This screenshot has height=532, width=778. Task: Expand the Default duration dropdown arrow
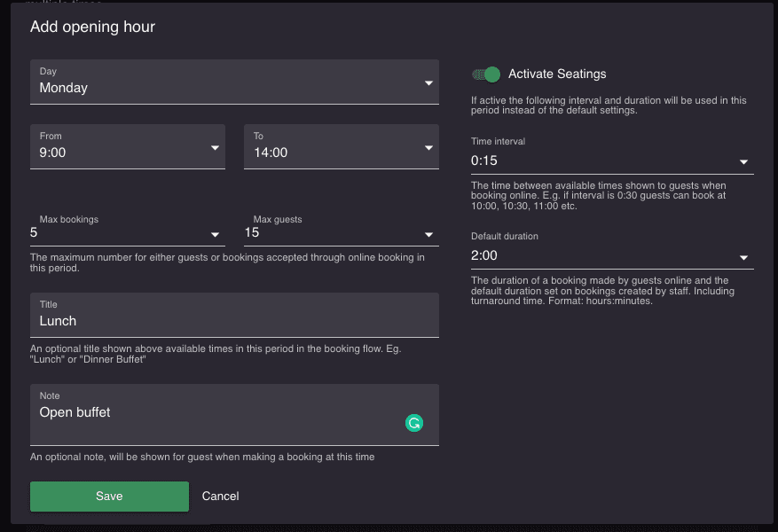tap(743, 257)
